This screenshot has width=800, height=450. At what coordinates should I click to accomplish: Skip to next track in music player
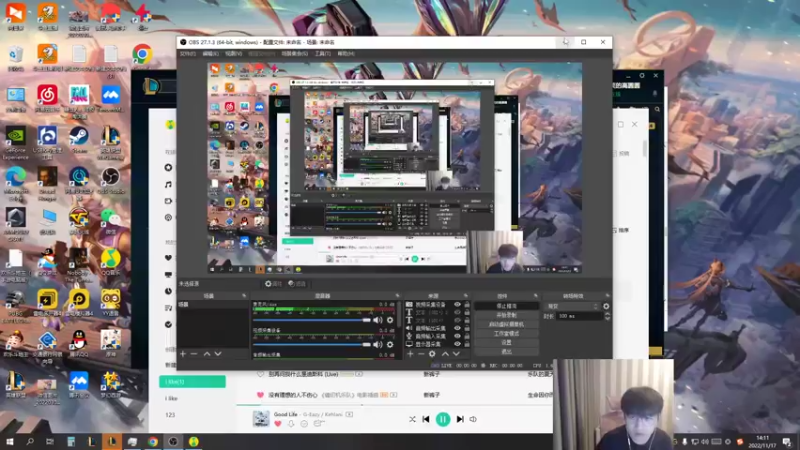coord(460,419)
